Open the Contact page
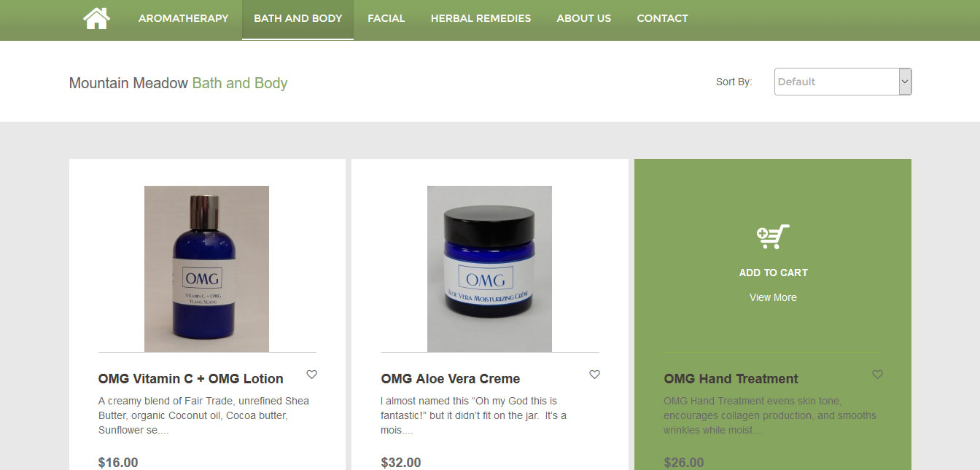 [662, 18]
